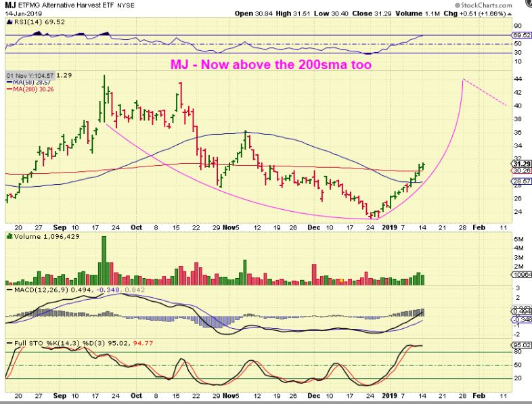Click the Low 30.40 value
532x404 pixels.
[331, 14]
